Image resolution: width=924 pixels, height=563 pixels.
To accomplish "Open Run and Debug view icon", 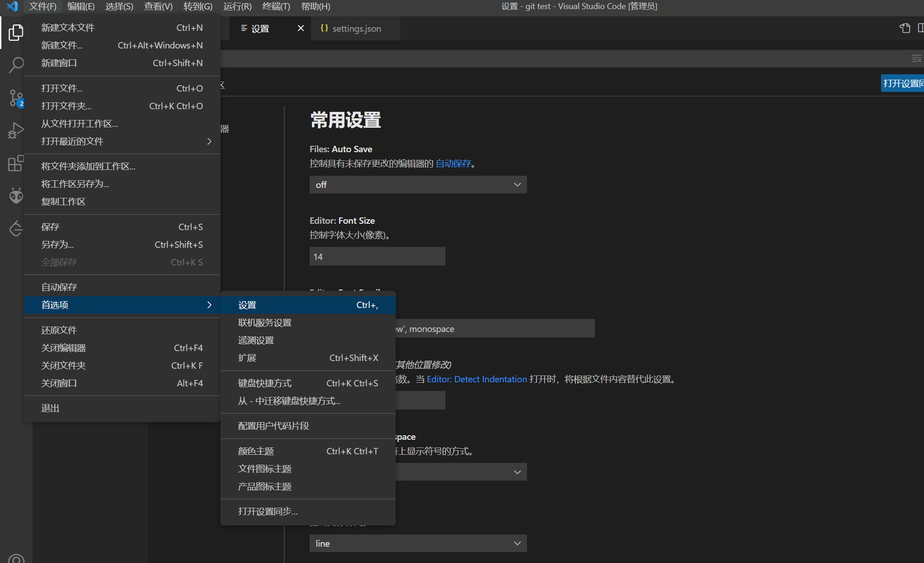I will (16, 130).
